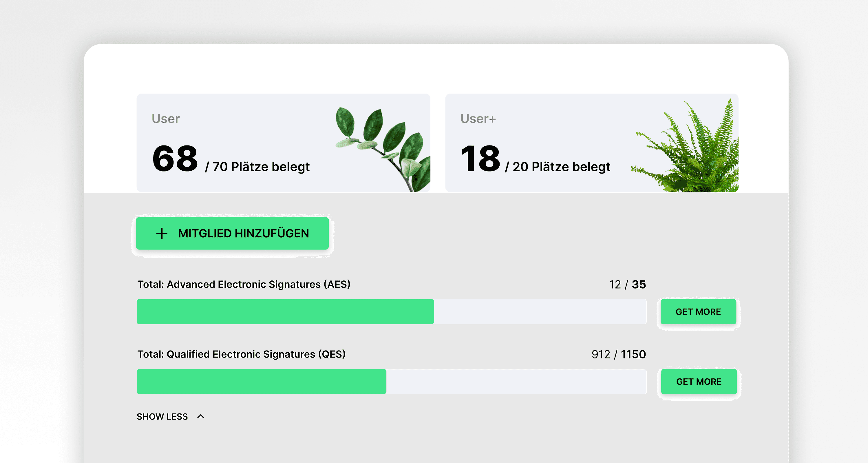The height and width of the screenshot is (463, 868).
Task: Click the '12 / 35' usage count
Action: 627,285
